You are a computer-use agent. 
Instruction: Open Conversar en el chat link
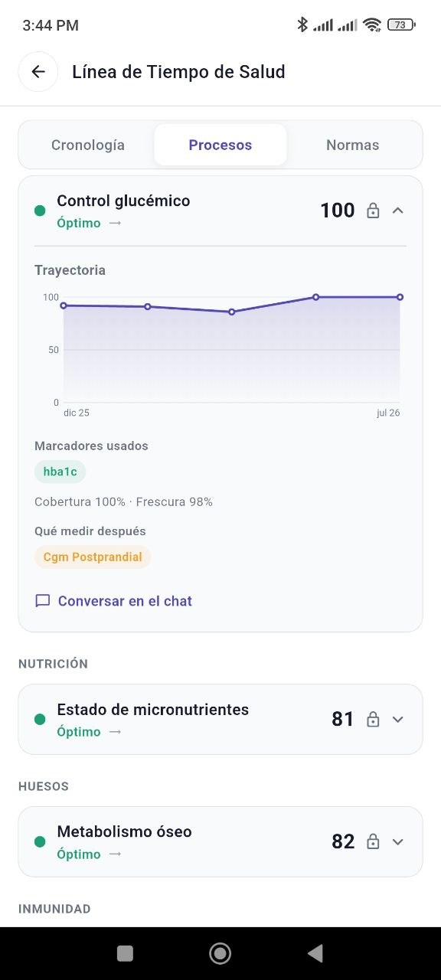click(125, 601)
